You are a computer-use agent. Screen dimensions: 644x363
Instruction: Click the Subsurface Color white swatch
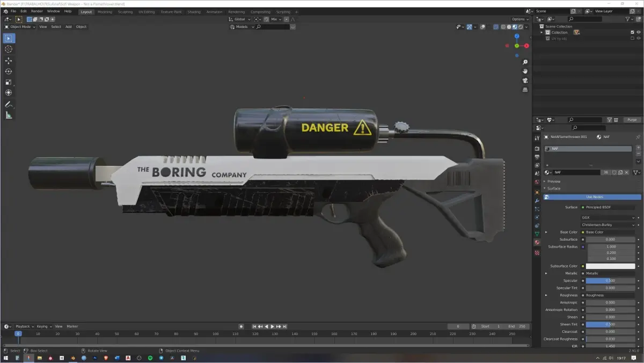(x=610, y=266)
